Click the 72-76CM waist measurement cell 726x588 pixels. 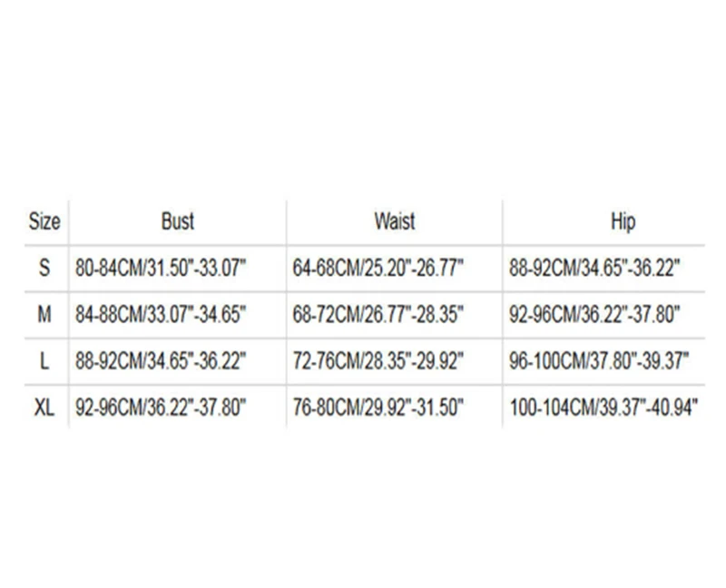pos(378,362)
